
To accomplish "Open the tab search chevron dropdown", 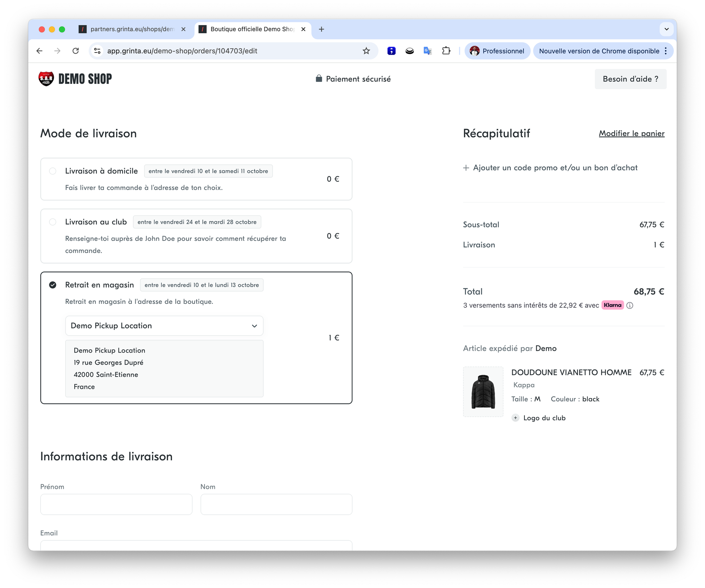I will pyautogui.click(x=666, y=29).
